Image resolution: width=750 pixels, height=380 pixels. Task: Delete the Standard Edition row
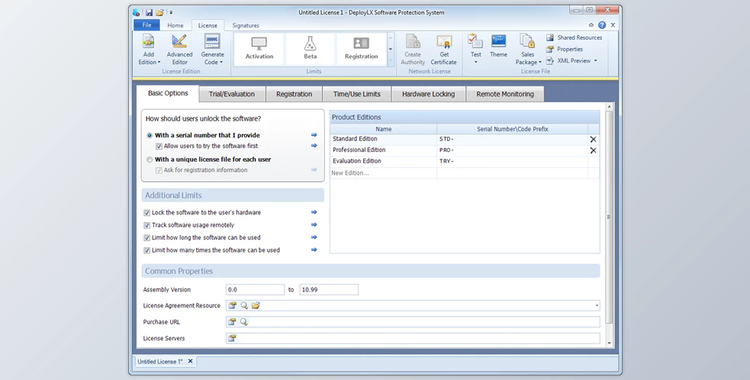(593, 139)
